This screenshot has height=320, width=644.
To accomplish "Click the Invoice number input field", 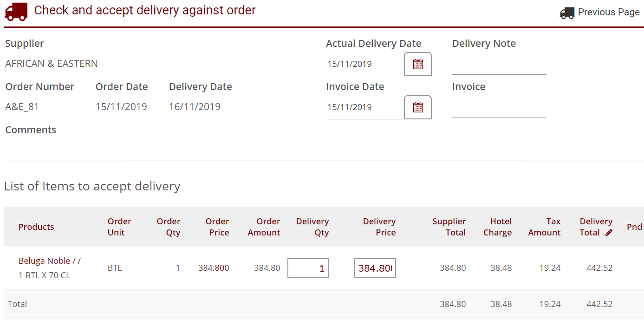I will coord(499,111).
